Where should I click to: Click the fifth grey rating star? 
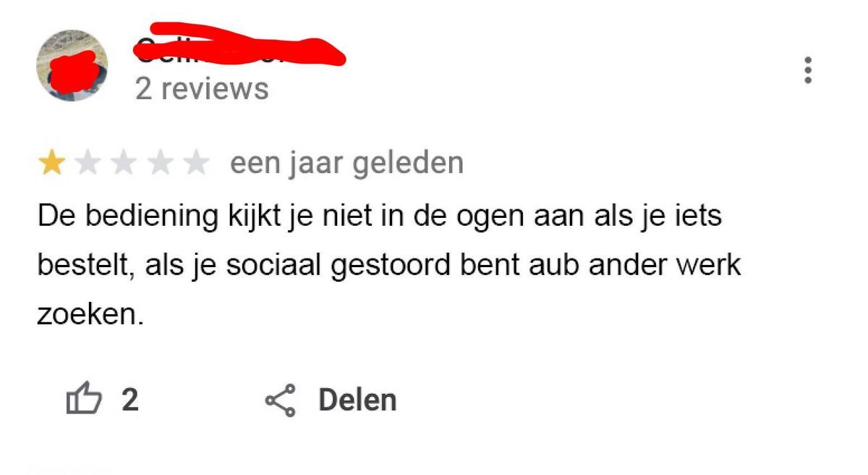pos(195,164)
